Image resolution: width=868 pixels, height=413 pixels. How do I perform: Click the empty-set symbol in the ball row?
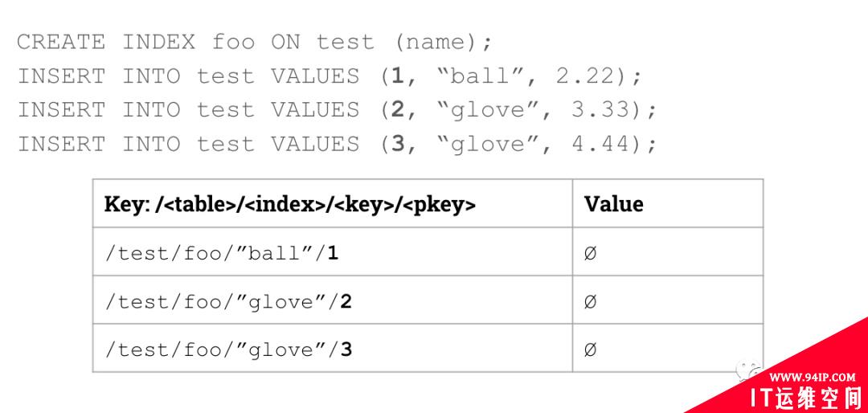tap(590, 254)
